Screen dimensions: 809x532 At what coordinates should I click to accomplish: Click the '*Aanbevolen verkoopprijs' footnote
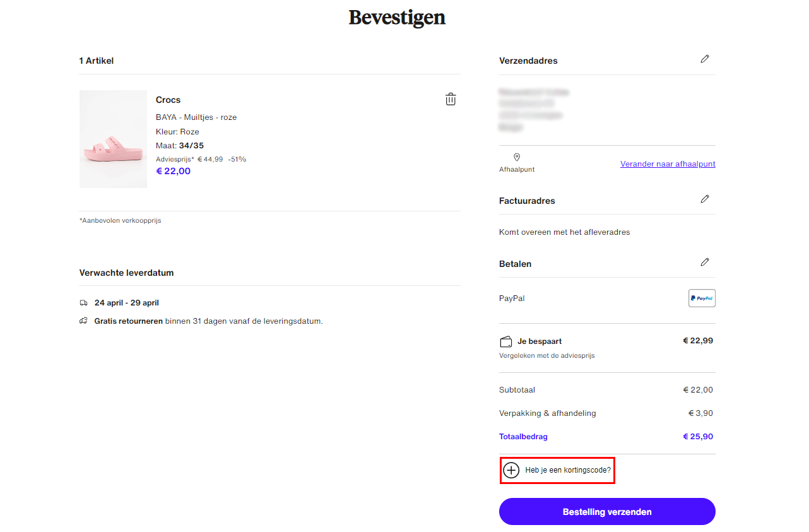point(120,221)
